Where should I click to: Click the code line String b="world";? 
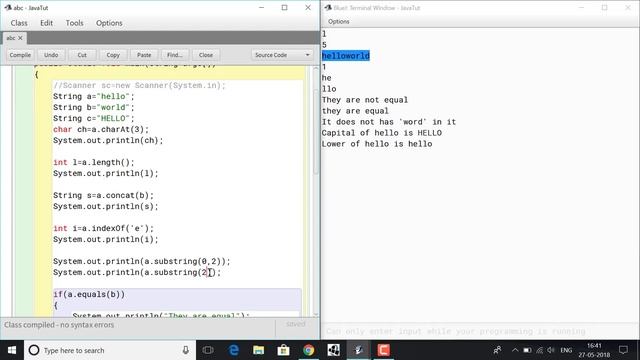tap(93, 108)
